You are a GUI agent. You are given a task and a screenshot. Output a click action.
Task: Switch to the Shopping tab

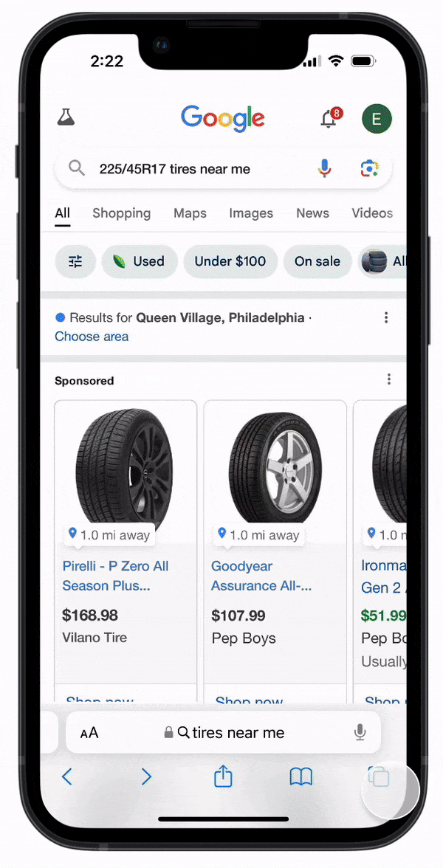(121, 213)
